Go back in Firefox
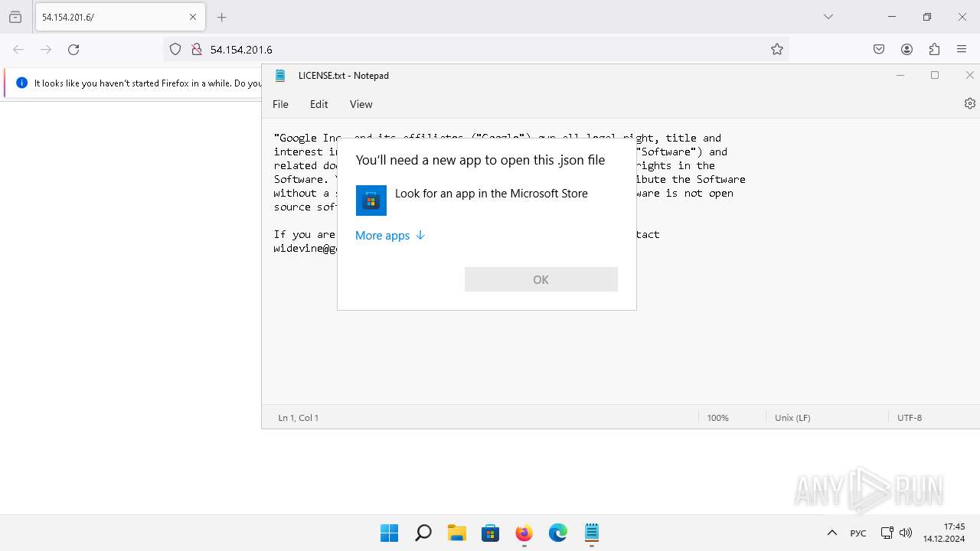The height and width of the screenshot is (551, 980). coord(18,49)
